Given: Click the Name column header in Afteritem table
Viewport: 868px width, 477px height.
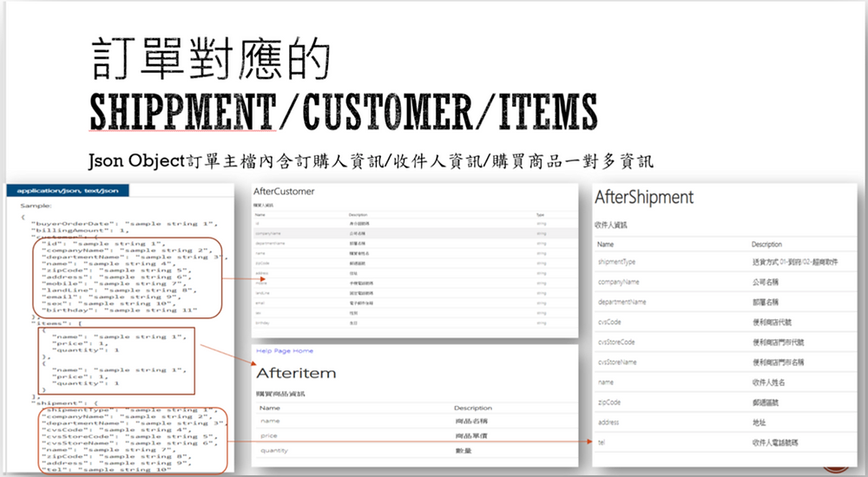Looking at the screenshot, I should pos(270,408).
